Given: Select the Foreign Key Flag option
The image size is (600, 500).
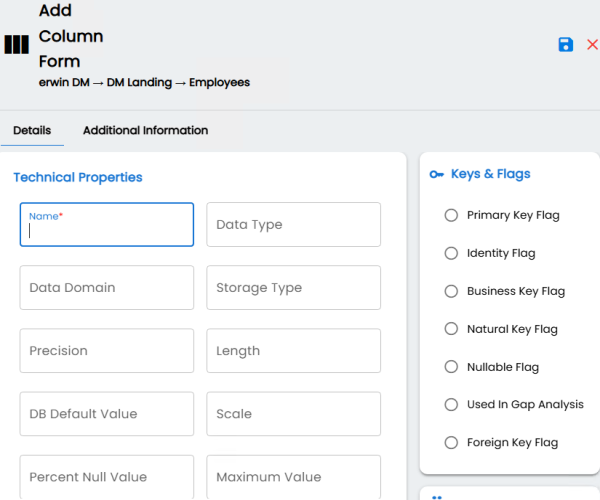Looking at the screenshot, I should point(451,442).
